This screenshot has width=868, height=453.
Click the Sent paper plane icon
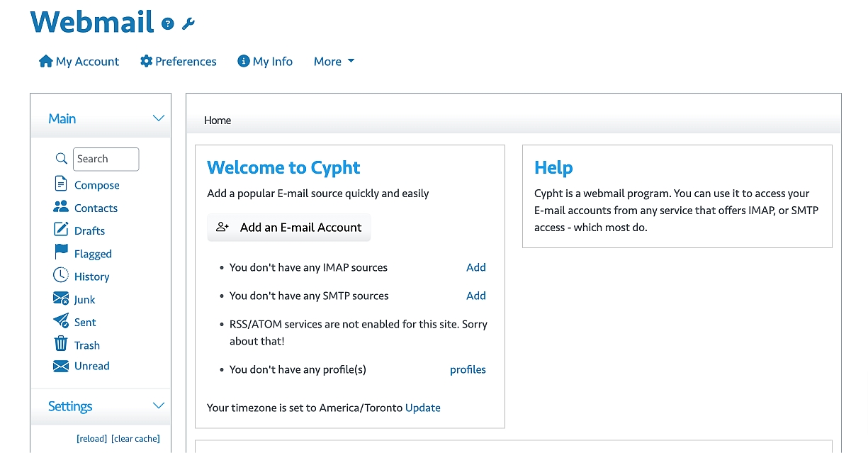pos(61,322)
